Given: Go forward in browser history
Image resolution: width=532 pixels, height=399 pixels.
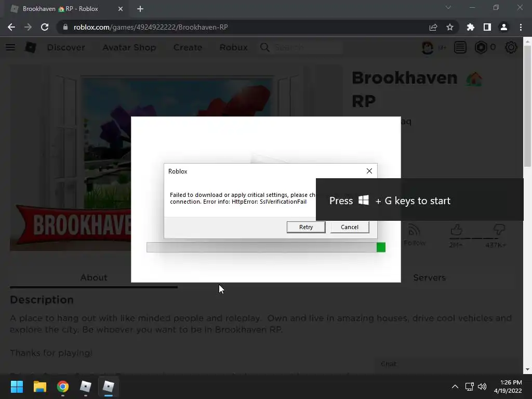Looking at the screenshot, I should [28, 27].
